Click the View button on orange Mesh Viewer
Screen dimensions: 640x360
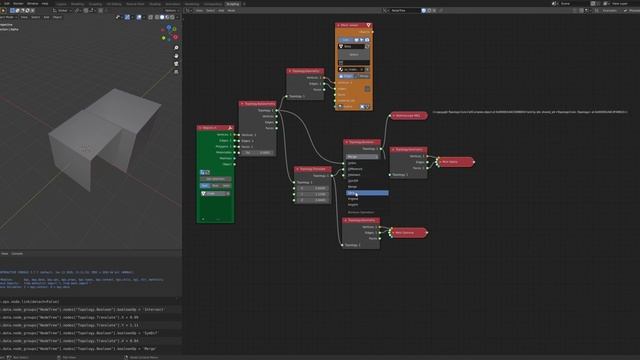(345, 40)
